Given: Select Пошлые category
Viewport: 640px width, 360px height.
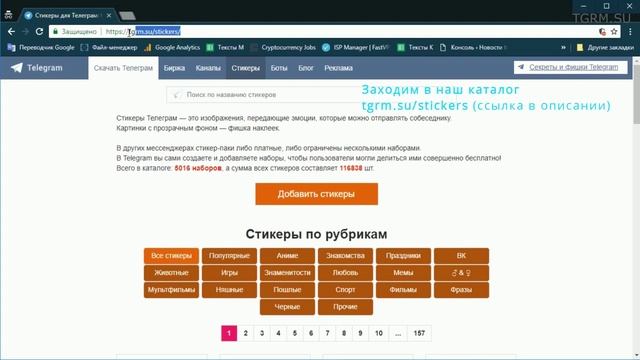Looking at the screenshot, I should coord(287,290).
